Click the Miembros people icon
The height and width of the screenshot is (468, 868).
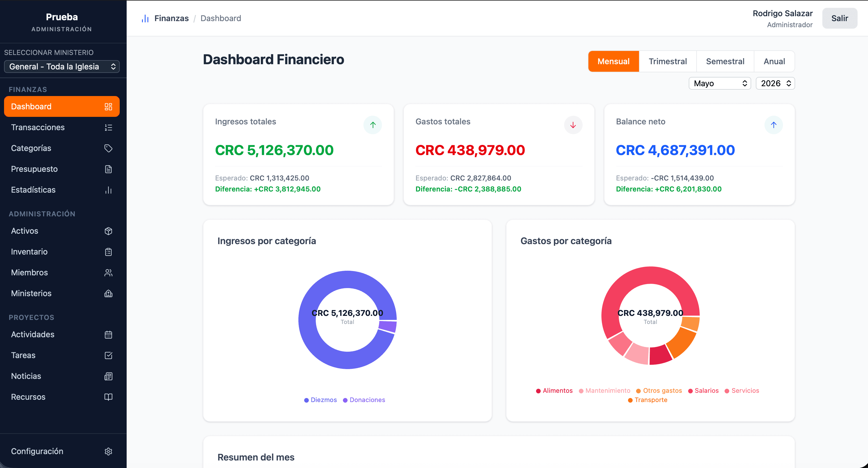(108, 272)
